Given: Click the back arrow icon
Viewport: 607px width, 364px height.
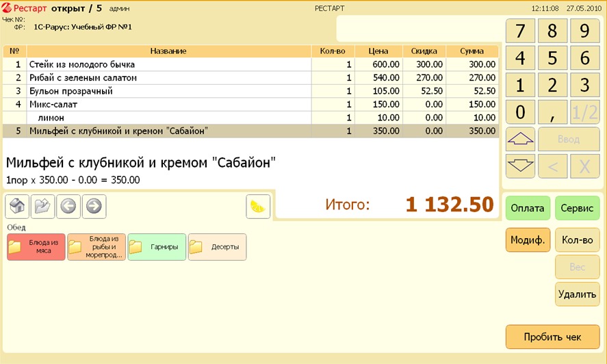Looking at the screenshot, I should click(x=68, y=206).
